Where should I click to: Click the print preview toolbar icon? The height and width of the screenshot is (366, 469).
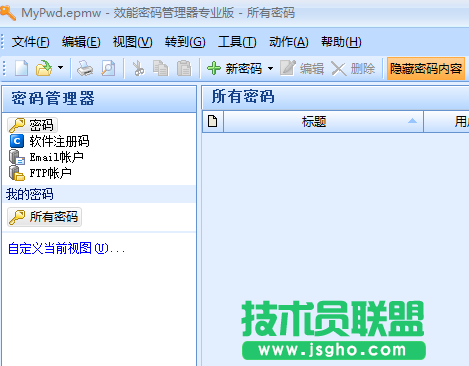pos(108,68)
